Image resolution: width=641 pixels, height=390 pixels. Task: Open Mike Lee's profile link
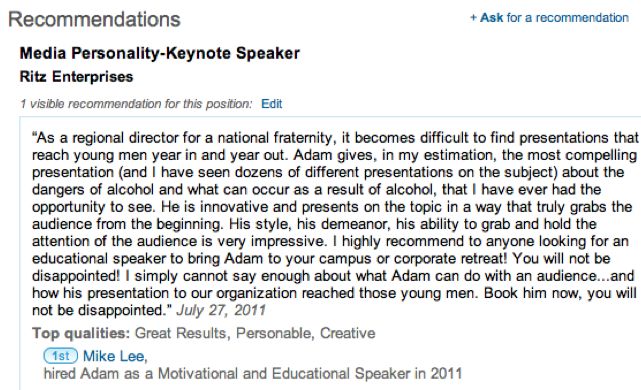115,356
